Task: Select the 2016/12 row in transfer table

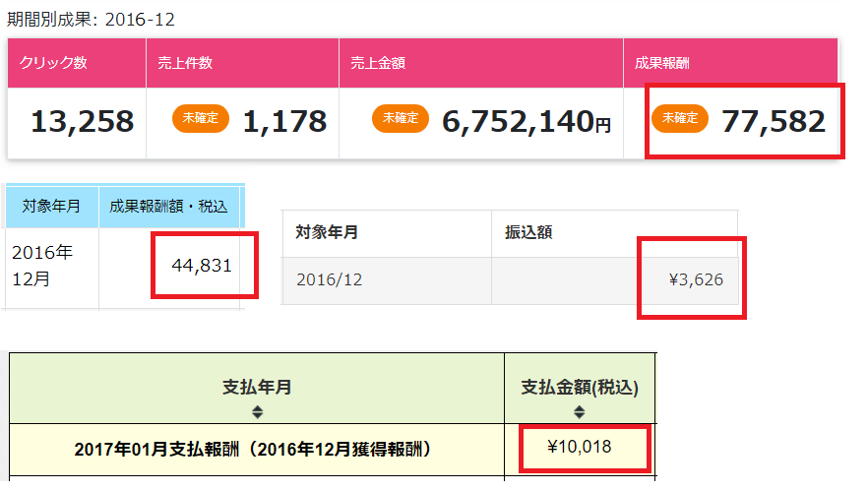Action: tap(386, 280)
